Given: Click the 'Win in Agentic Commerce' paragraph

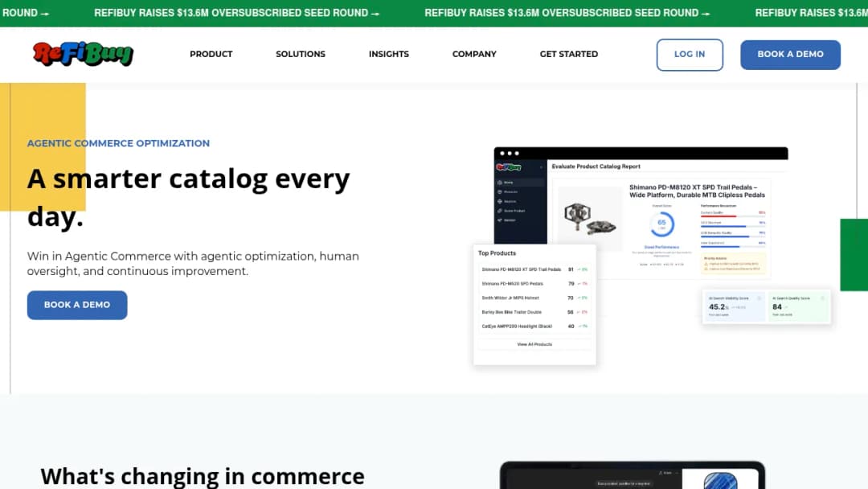Looking at the screenshot, I should (x=193, y=264).
